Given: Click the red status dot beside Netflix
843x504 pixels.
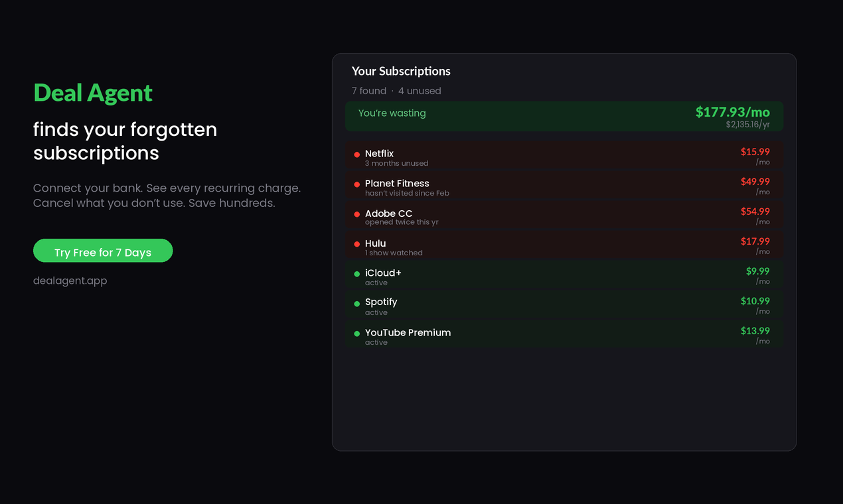Looking at the screenshot, I should (357, 155).
